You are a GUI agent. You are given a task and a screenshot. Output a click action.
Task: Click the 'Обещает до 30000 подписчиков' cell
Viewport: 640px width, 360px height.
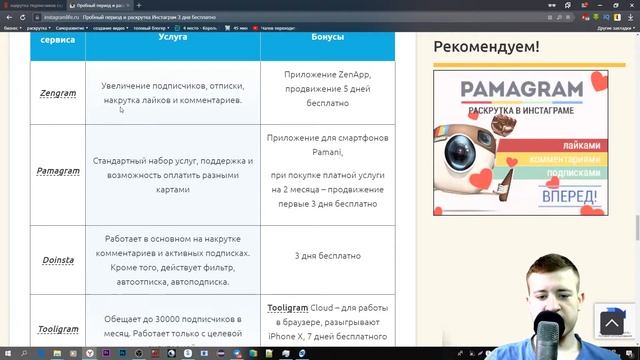coord(173,319)
